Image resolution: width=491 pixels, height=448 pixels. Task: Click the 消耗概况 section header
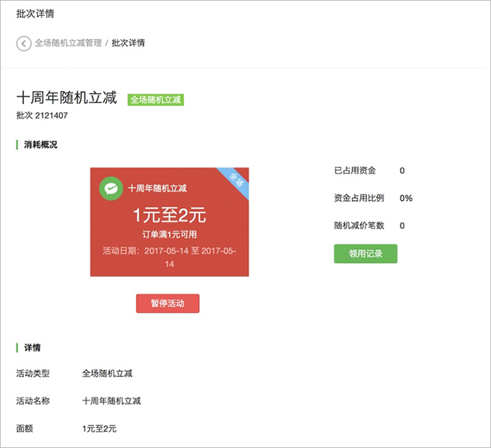click(x=40, y=145)
